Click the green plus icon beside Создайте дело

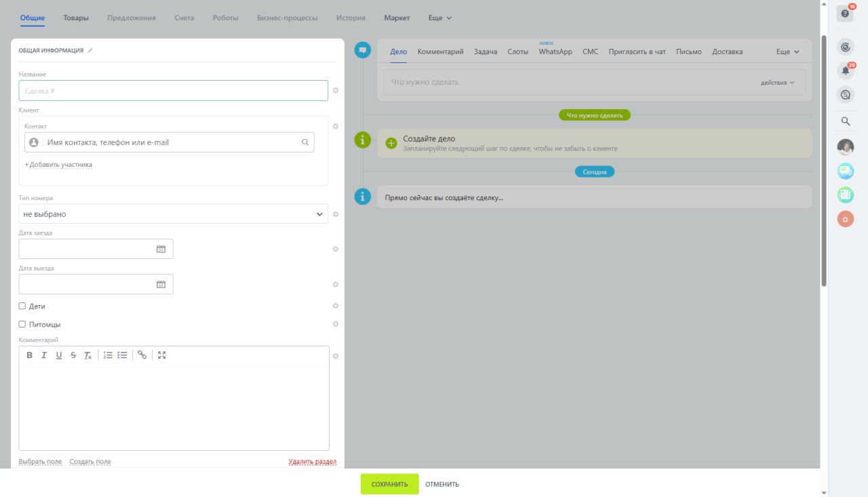click(391, 143)
